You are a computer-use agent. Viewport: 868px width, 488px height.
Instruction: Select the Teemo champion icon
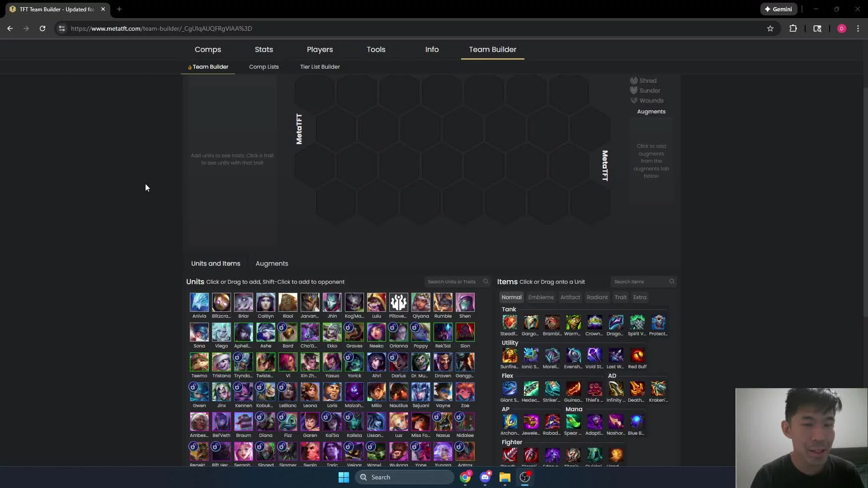click(199, 362)
